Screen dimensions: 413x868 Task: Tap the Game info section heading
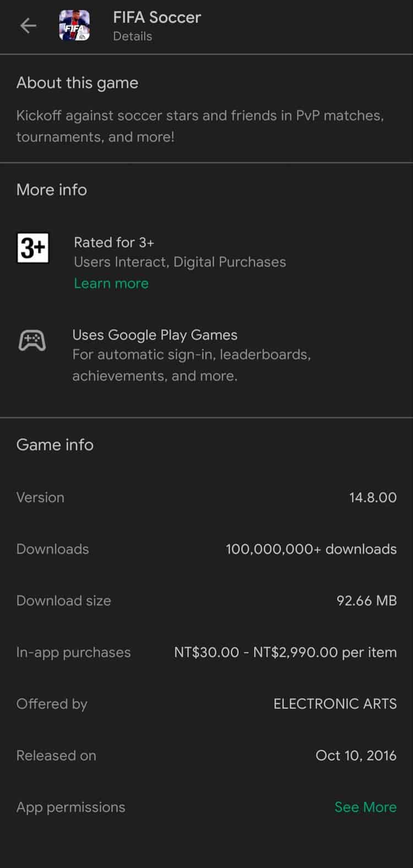coord(55,444)
